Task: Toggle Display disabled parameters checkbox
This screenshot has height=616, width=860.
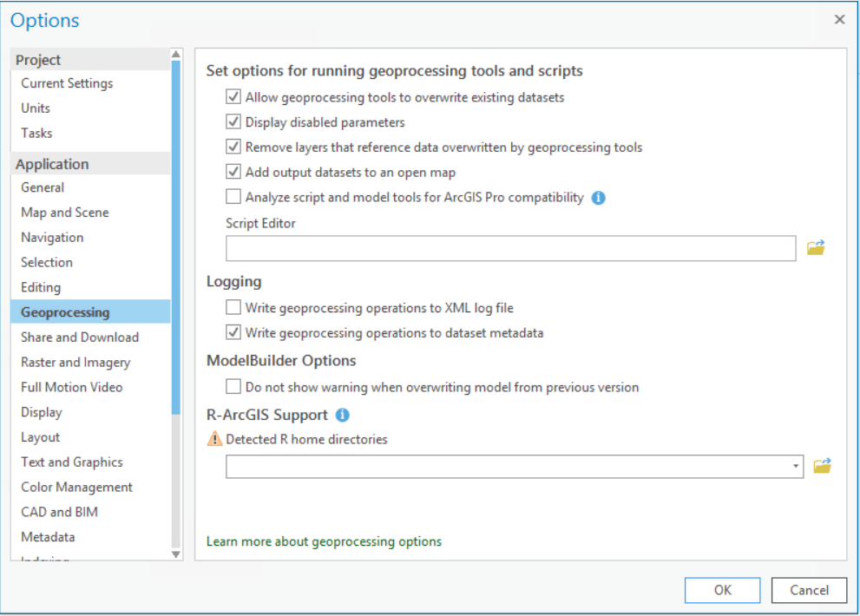Action: coord(233,122)
